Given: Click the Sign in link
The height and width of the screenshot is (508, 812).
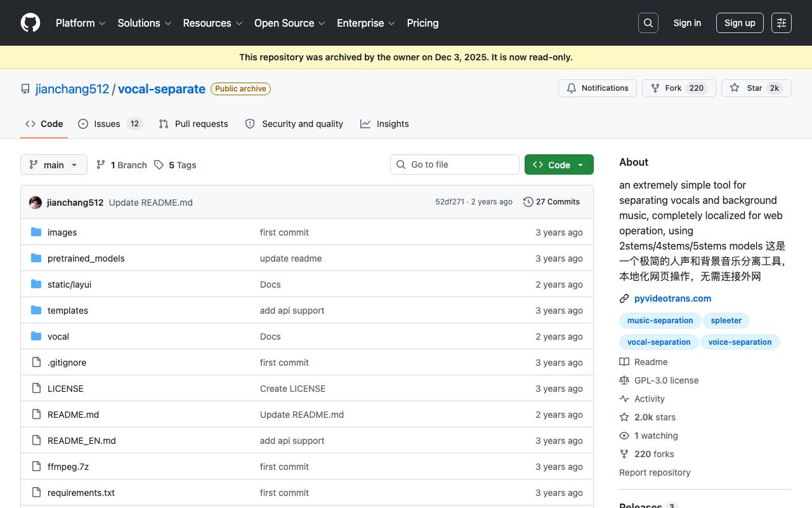Looking at the screenshot, I should (x=687, y=23).
